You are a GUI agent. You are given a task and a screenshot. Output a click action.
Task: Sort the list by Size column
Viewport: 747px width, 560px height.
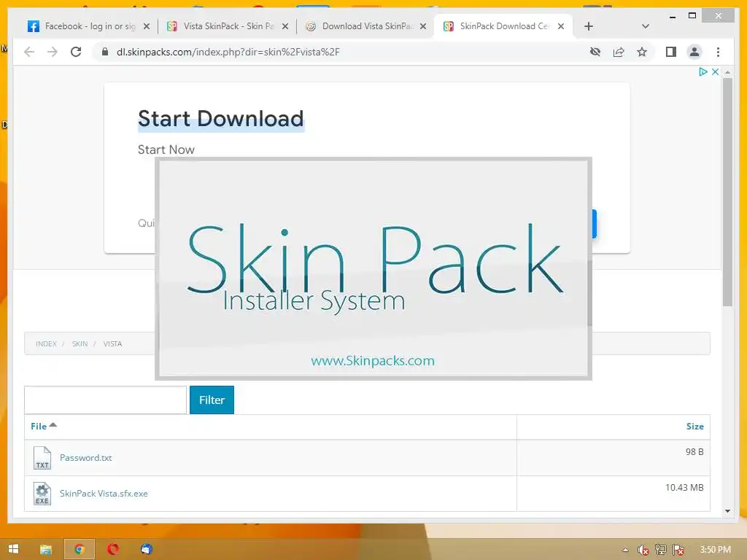coord(694,426)
